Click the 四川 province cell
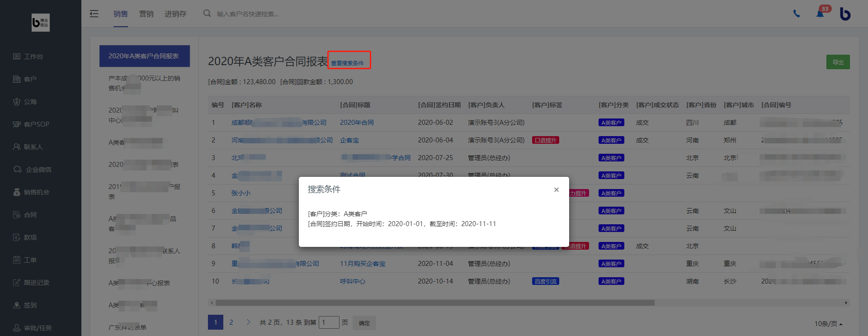Screen dimensions: 868x336 tap(693, 123)
